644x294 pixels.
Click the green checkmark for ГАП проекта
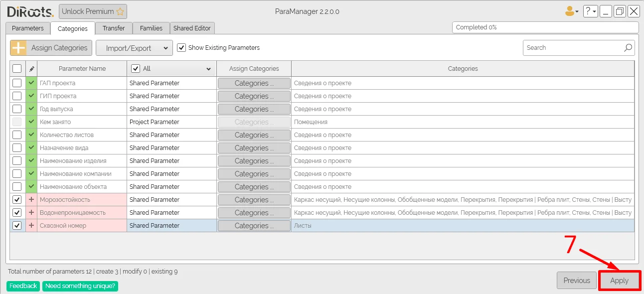pos(31,83)
